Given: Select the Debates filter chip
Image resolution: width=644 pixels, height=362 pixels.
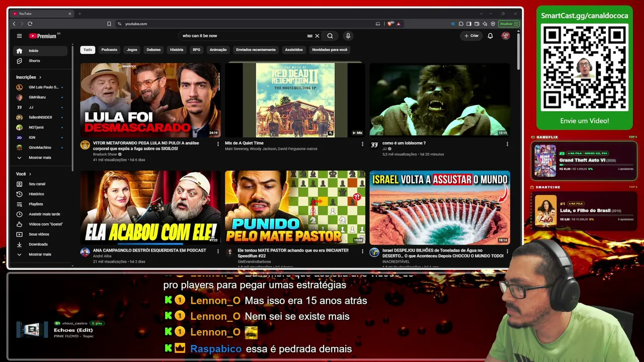Looking at the screenshot, I should click(153, 50).
